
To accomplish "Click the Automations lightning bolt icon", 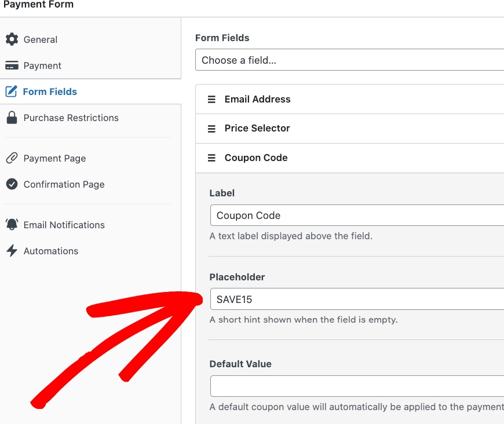I will point(12,251).
